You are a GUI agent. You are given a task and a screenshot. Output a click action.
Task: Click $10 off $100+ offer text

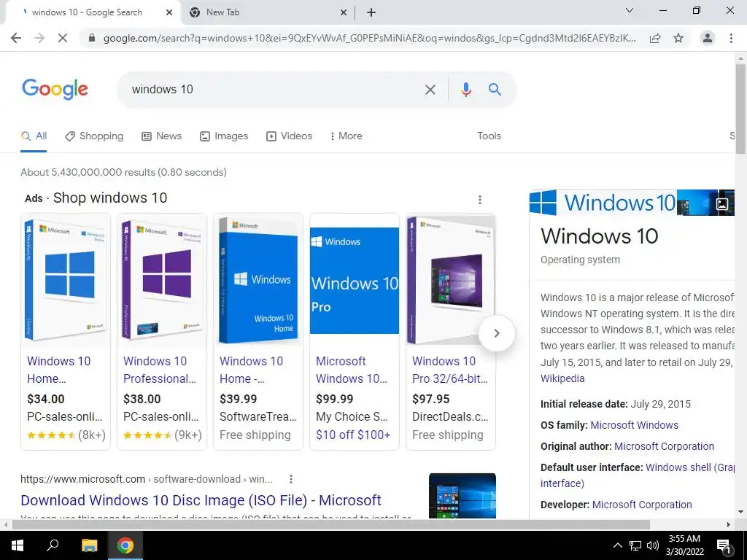(353, 435)
